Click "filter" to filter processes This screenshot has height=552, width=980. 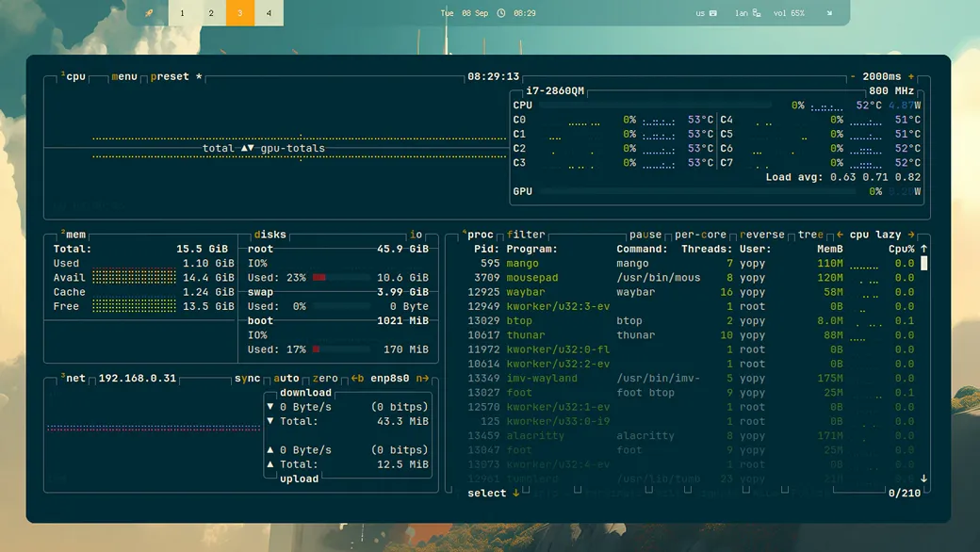[x=526, y=235]
